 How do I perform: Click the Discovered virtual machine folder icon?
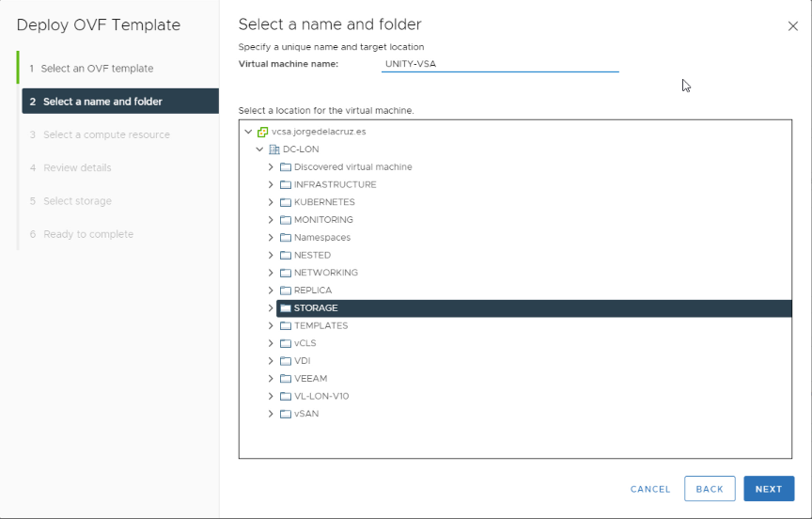coord(286,167)
